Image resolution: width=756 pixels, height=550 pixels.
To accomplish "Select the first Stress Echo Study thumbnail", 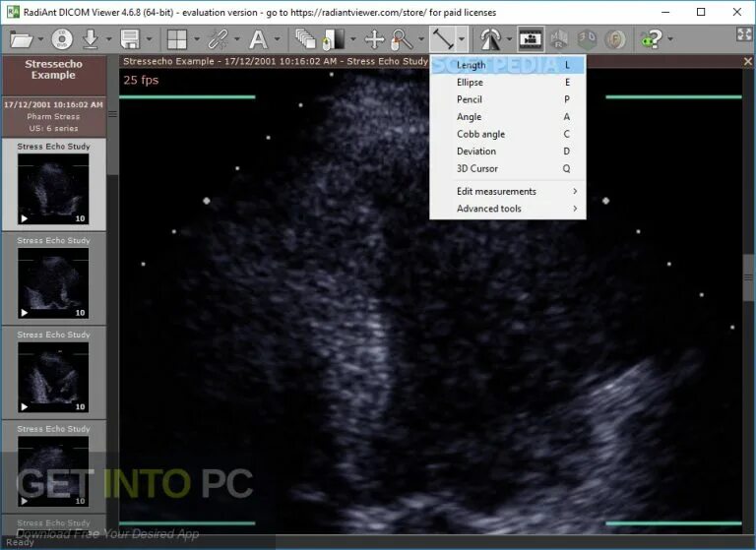I will [53, 184].
